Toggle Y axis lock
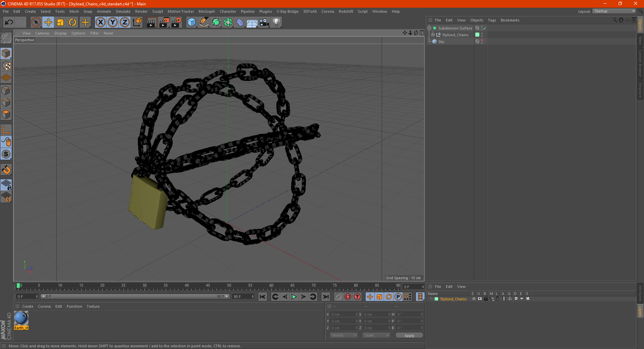Viewport: 644px width, 349px height. point(113,22)
